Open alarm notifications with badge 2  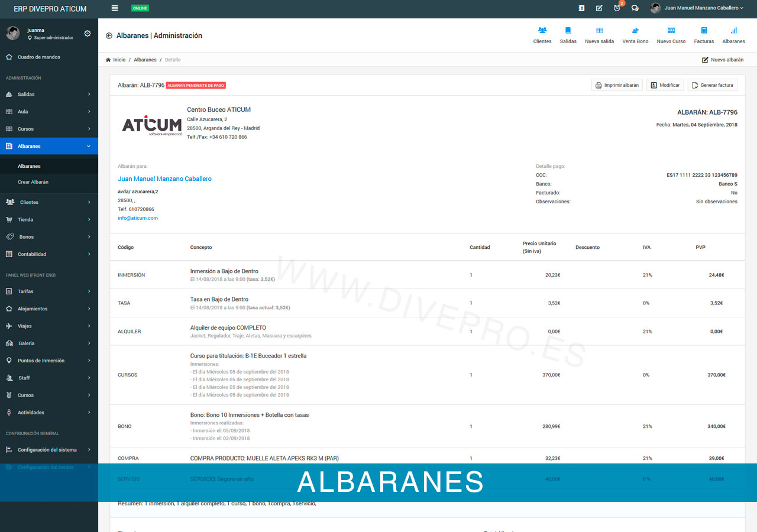click(617, 7)
